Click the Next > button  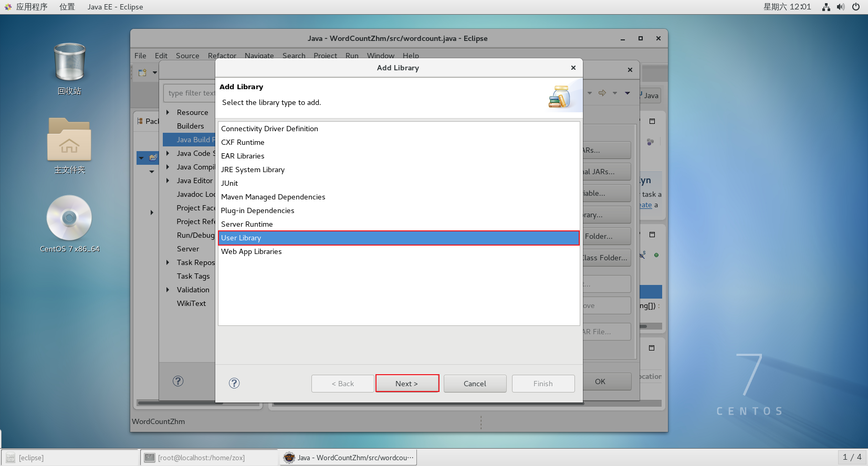tap(407, 384)
